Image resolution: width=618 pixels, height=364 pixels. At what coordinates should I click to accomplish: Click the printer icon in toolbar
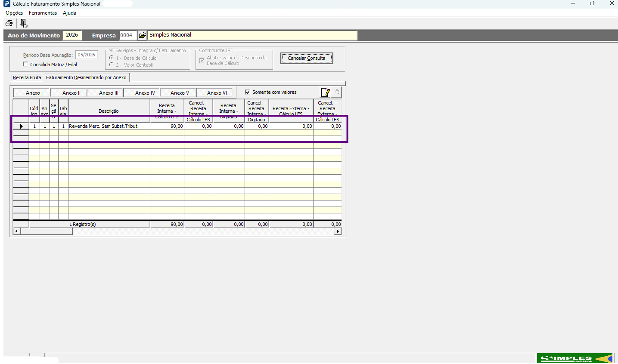click(x=9, y=23)
